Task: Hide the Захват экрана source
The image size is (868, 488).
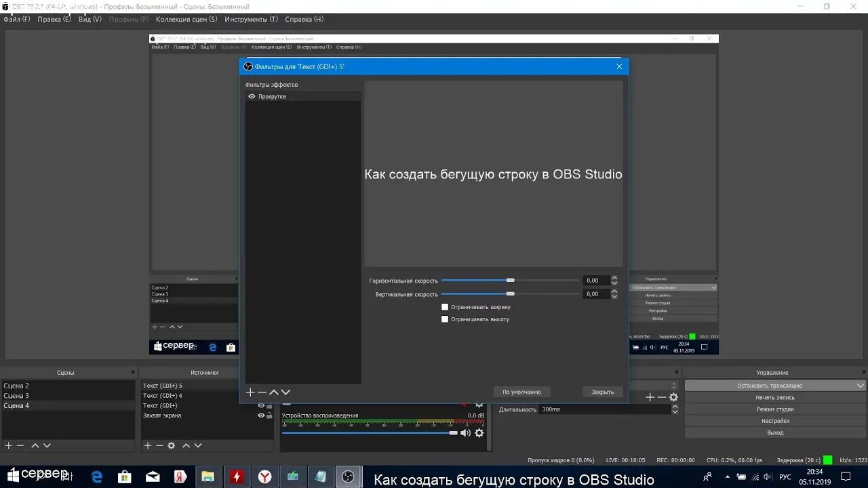Action: (261, 415)
